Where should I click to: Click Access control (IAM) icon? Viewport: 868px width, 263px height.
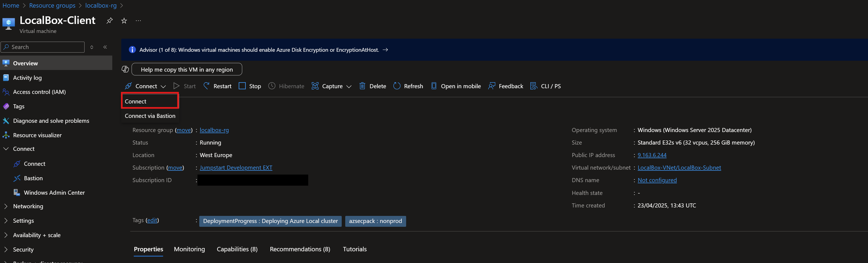(6, 92)
